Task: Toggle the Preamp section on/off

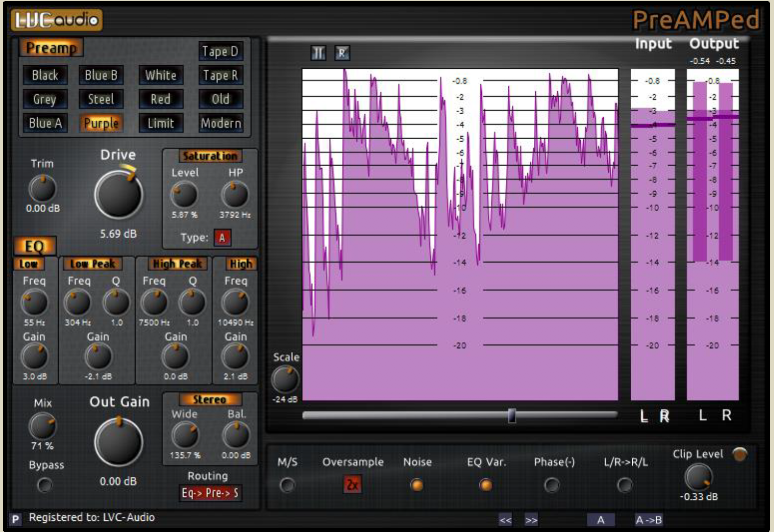Action: tap(51, 48)
